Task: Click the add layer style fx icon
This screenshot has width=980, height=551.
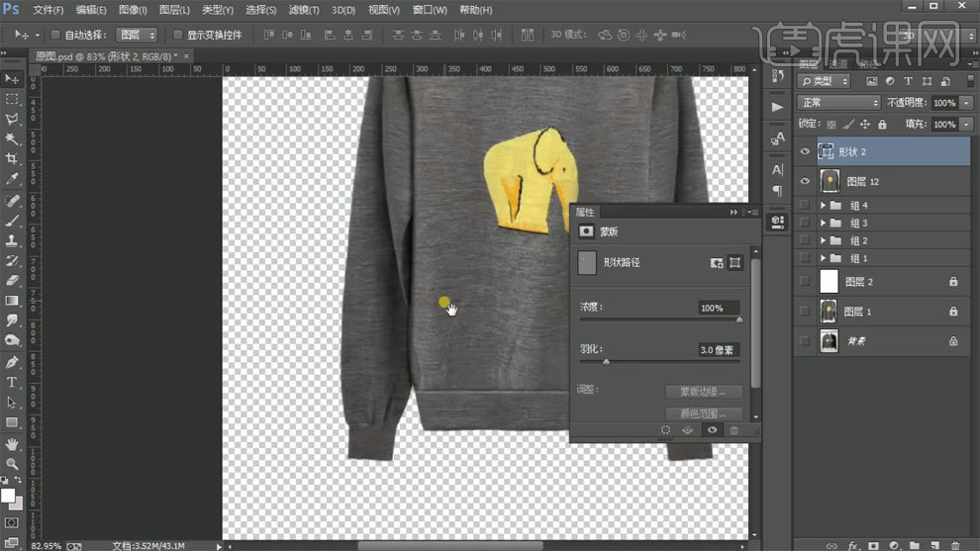Action: (852, 545)
